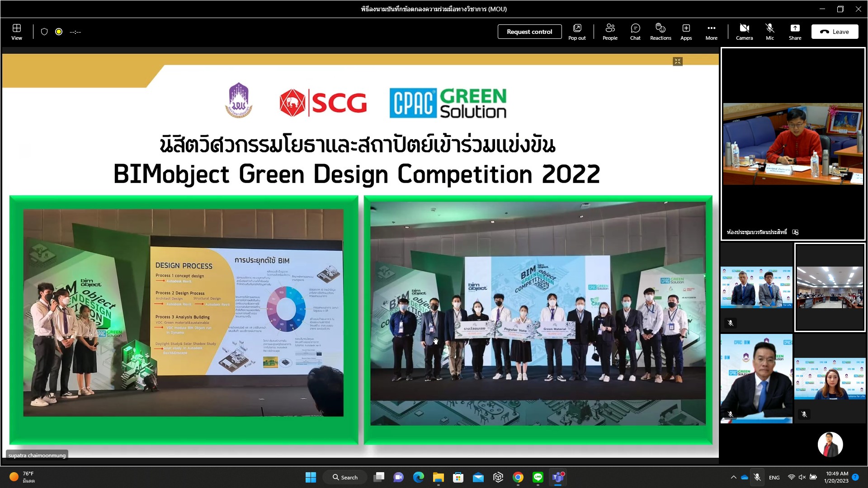Leave the meeting
The image size is (868, 488).
pos(835,32)
